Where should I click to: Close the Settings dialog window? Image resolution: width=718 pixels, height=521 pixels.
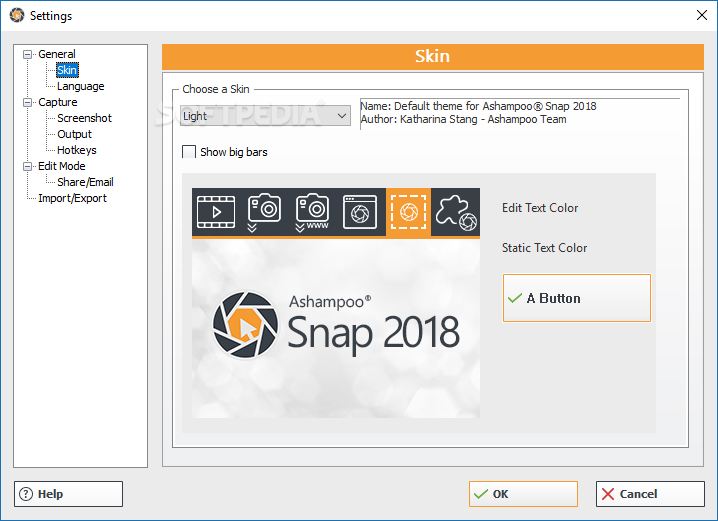point(701,15)
